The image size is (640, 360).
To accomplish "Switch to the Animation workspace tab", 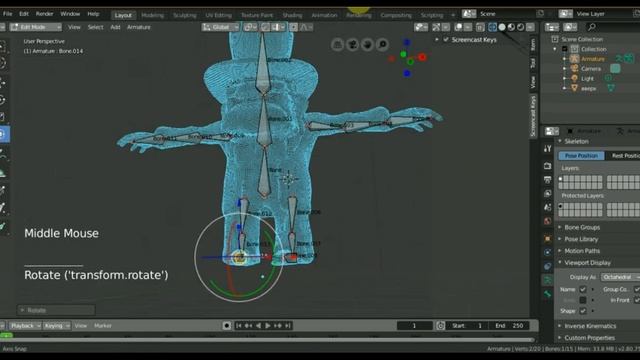I will pos(324,15).
